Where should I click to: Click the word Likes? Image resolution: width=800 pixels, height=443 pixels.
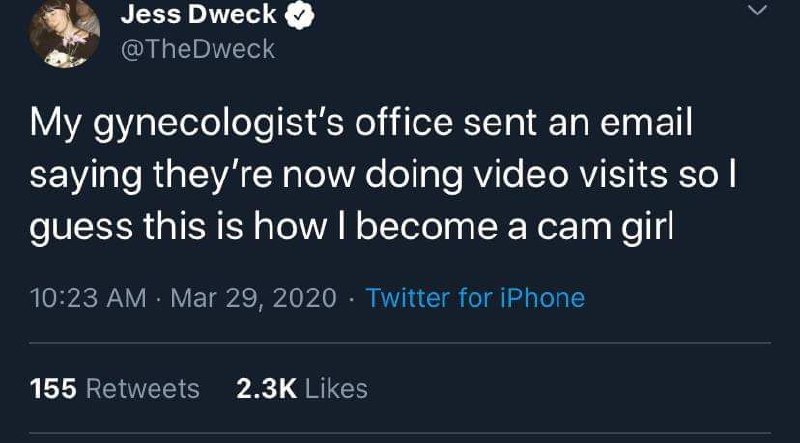pos(336,389)
